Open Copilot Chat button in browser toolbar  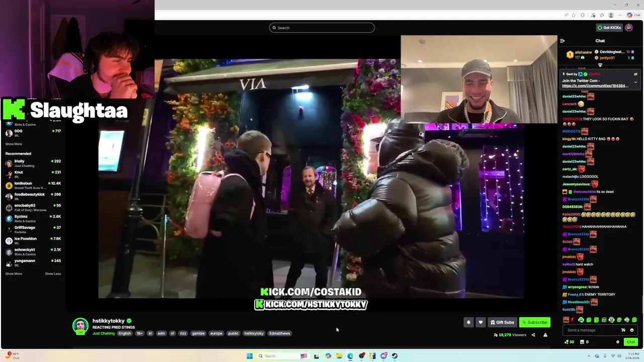tap(633, 15)
